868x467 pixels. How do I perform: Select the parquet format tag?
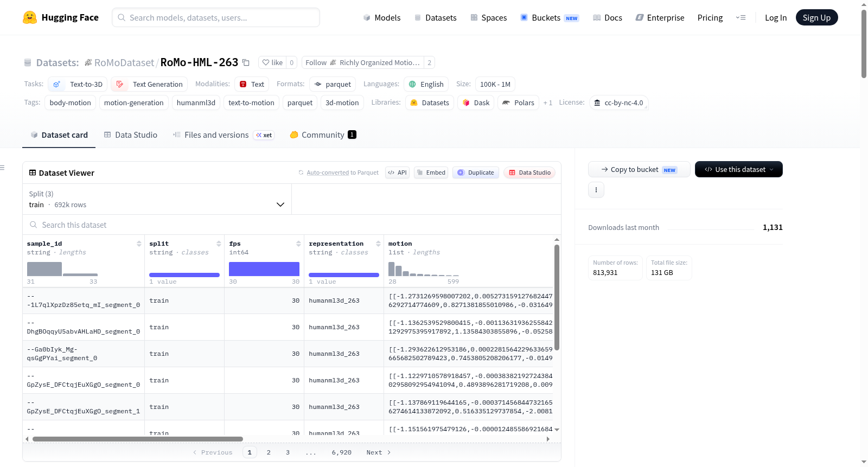point(333,84)
